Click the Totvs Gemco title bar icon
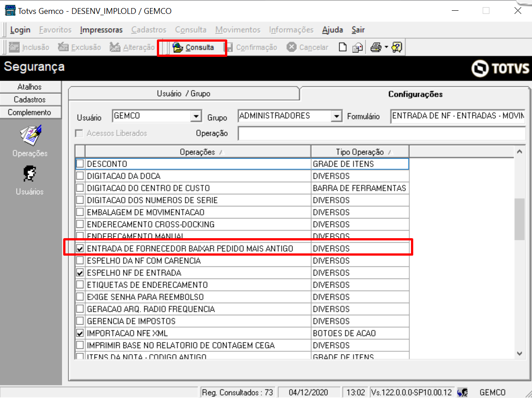Viewport: 532px width, 398px height. 10,11
